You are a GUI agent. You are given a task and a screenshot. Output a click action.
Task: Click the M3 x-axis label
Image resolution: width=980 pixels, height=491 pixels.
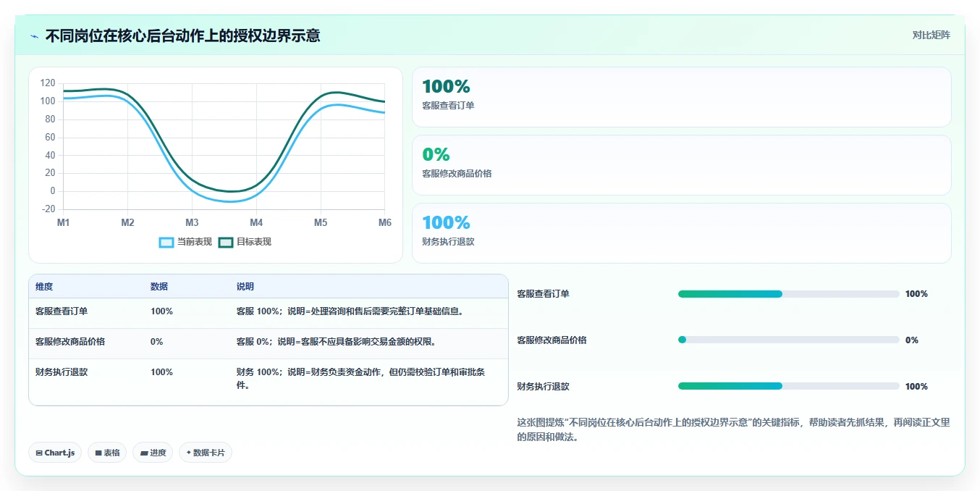point(192,222)
